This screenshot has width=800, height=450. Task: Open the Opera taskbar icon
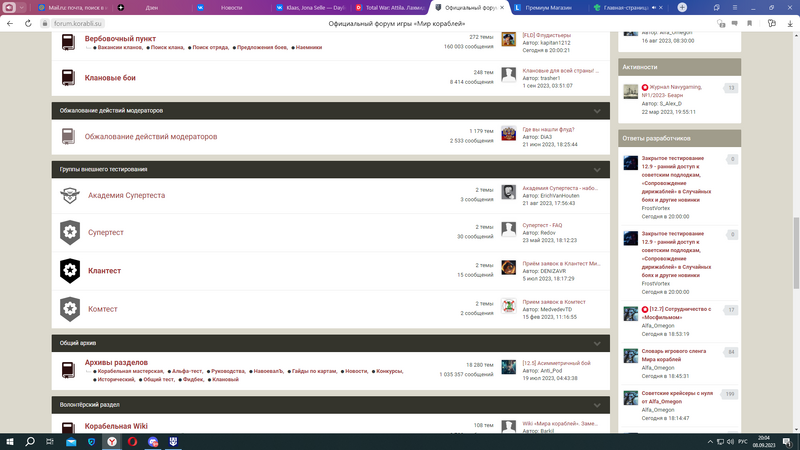pos(132,442)
